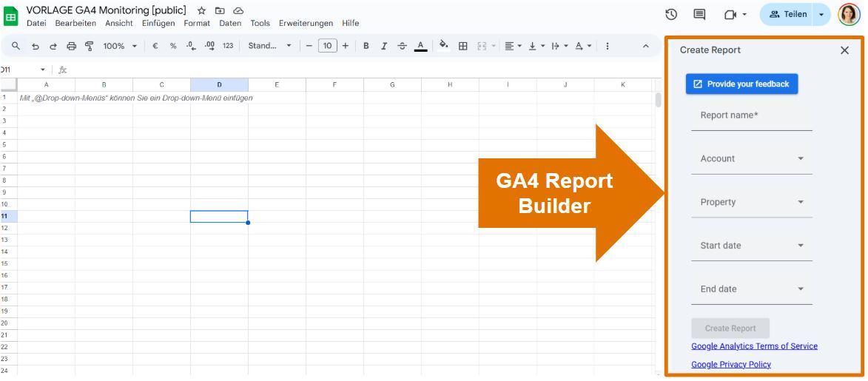Decrease font size with minus button

[309, 46]
